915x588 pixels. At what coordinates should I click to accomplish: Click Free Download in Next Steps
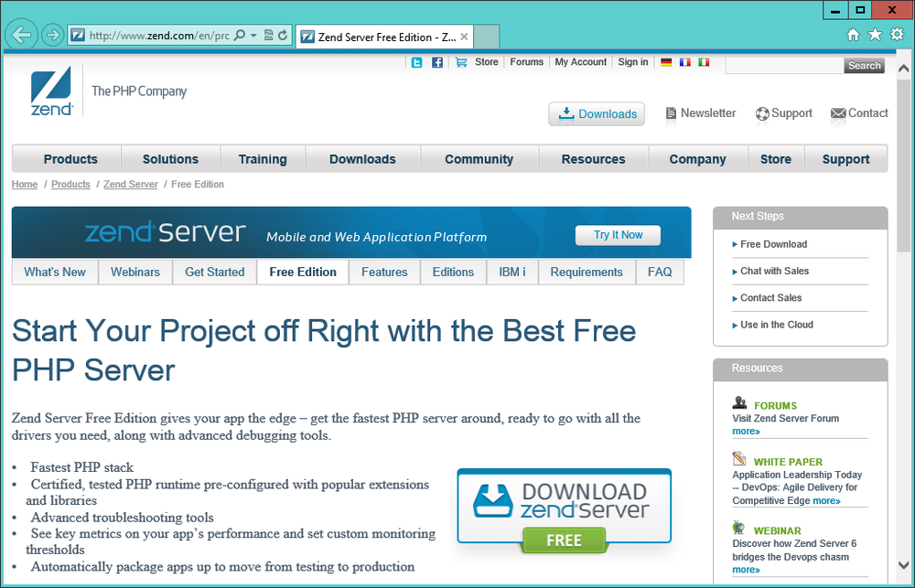[773, 244]
